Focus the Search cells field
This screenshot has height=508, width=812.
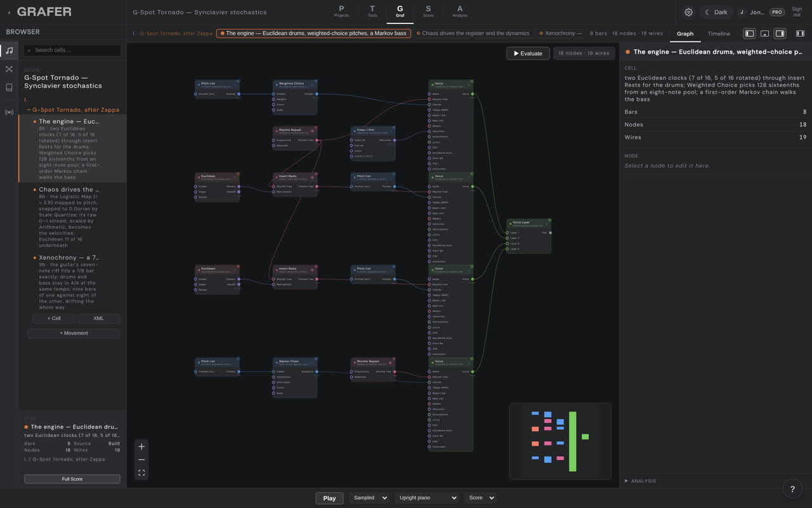click(72, 50)
